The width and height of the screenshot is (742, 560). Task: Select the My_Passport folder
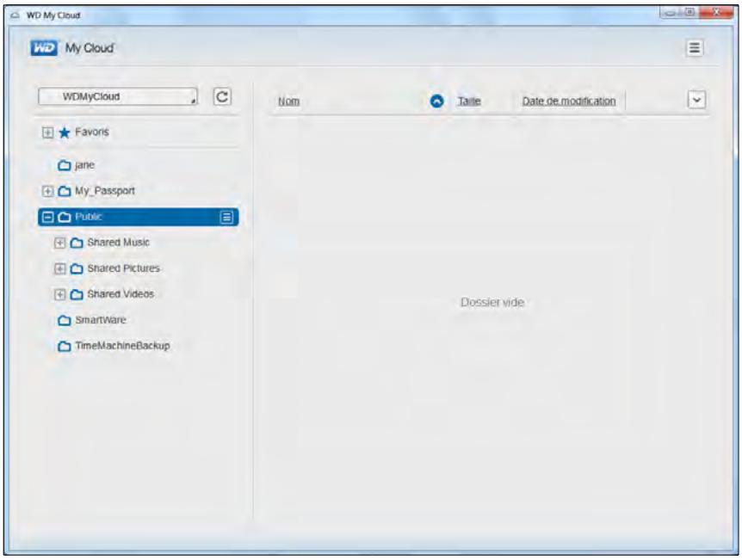[x=104, y=191]
